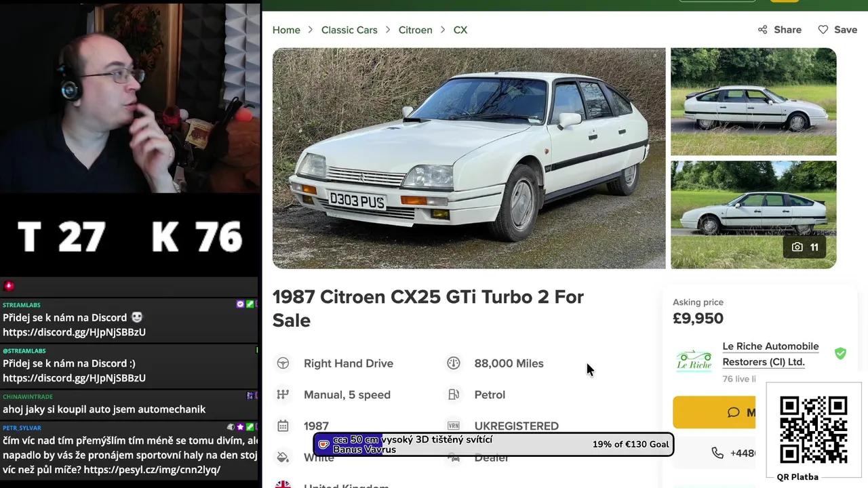Click the QR Platba code overlay
Image resolution: width=868 pixels, height=488 pixels.
coord(814,430)
